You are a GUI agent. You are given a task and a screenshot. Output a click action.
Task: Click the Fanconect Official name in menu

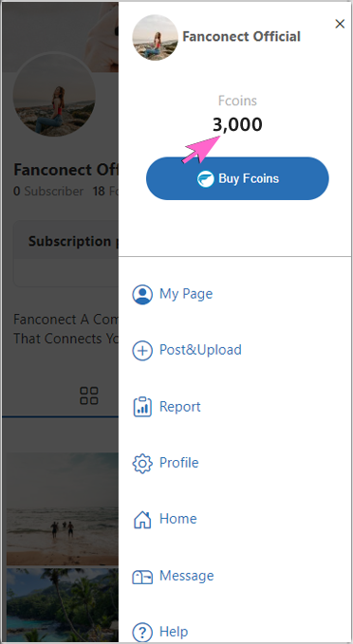[x=241, y=37]
